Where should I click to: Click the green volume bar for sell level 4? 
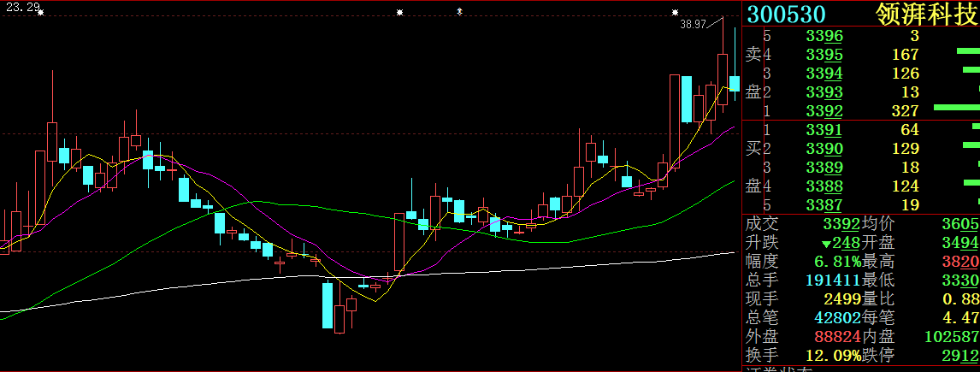pos(967,51)
